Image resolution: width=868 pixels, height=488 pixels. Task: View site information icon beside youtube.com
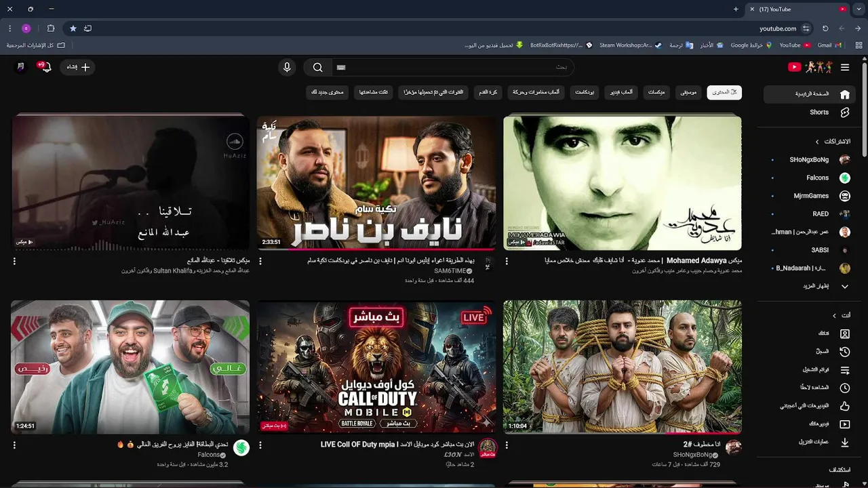click(x=806, y=28)
